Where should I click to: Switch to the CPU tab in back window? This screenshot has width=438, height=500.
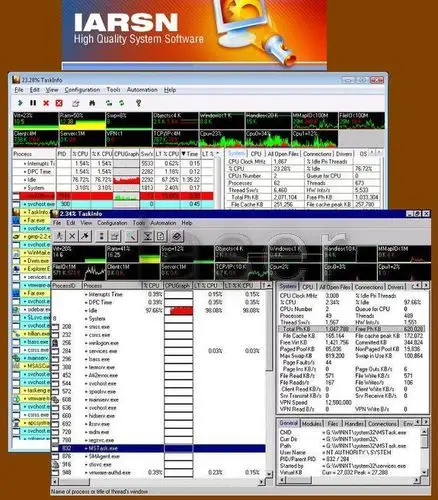pos(256,154)
